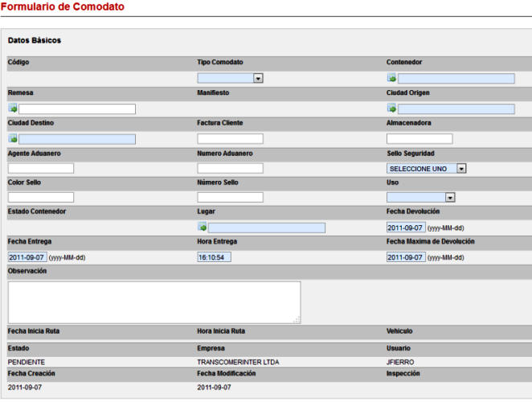Click the Agente Aduanero input field
Image resolution: width=532 pixels, height=402 pixels.
41,169
